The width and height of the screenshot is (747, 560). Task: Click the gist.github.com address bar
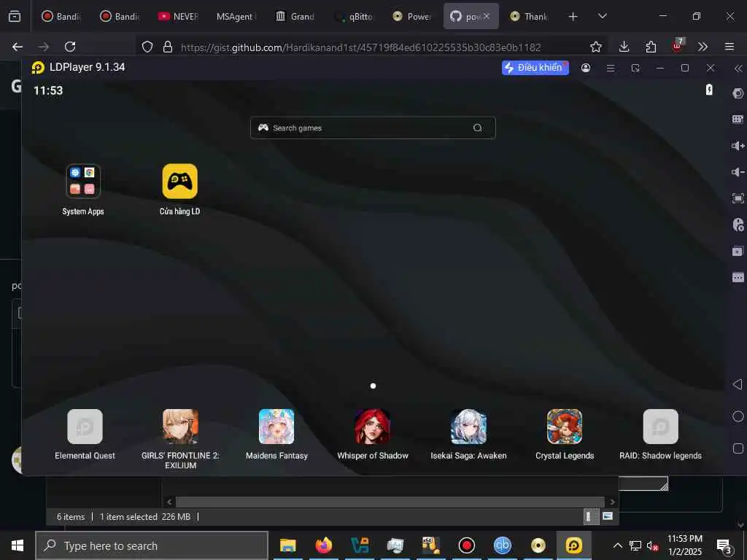(360, 47)
